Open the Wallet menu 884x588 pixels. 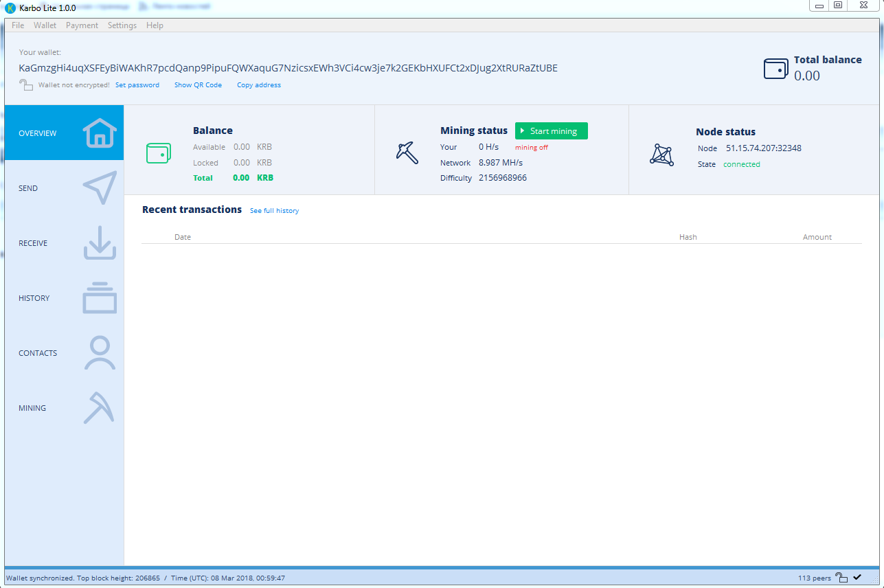click(45, 25)
